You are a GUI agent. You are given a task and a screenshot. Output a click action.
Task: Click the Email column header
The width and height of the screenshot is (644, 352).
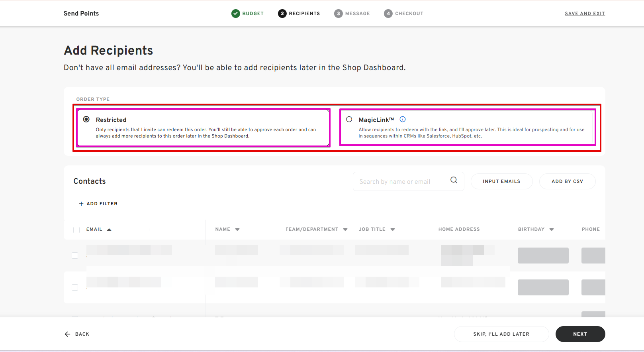(94, 229)
